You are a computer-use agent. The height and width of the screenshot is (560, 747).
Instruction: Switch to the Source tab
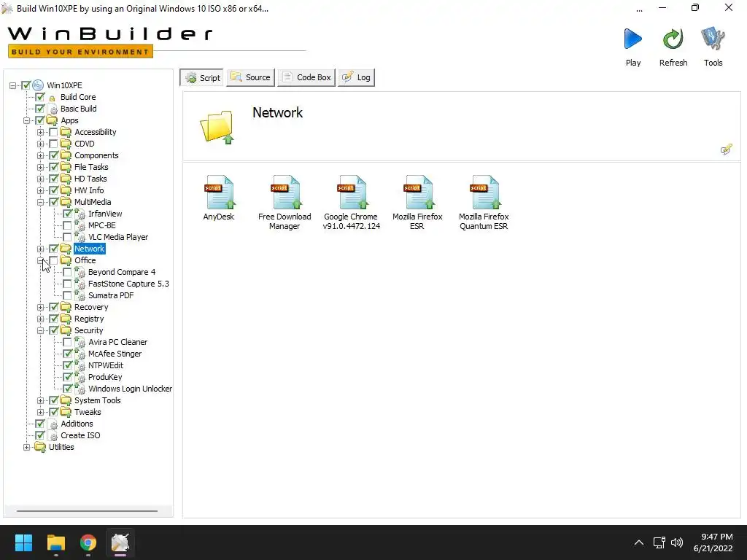[251, 77]
